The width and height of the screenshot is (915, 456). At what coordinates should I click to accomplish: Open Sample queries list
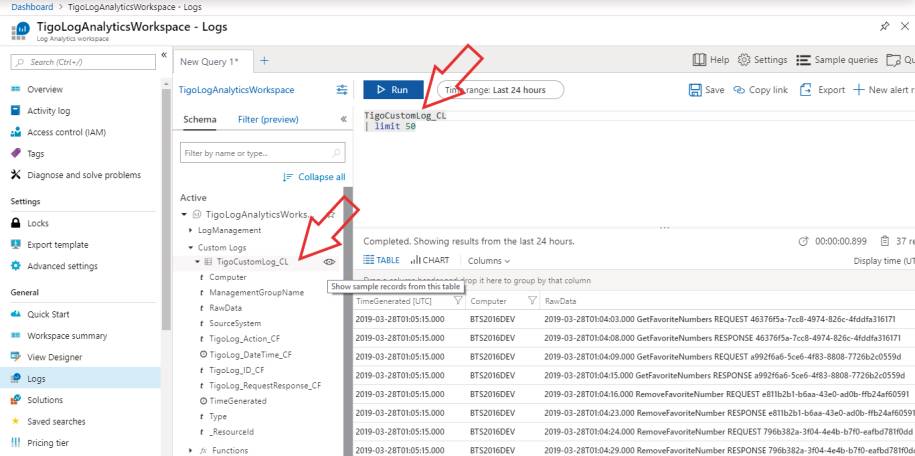coord(837,60)
